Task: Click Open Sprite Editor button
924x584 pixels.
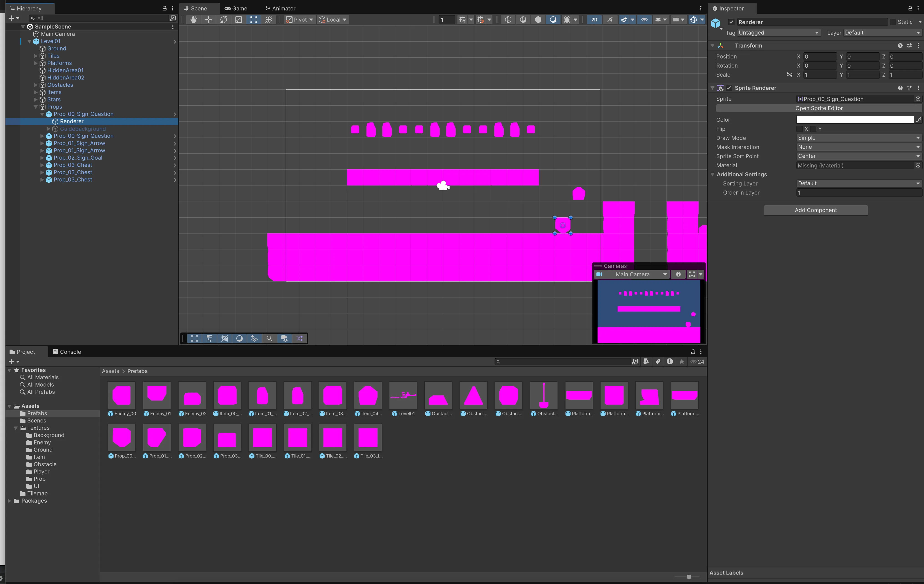Action: click(819, 108)
